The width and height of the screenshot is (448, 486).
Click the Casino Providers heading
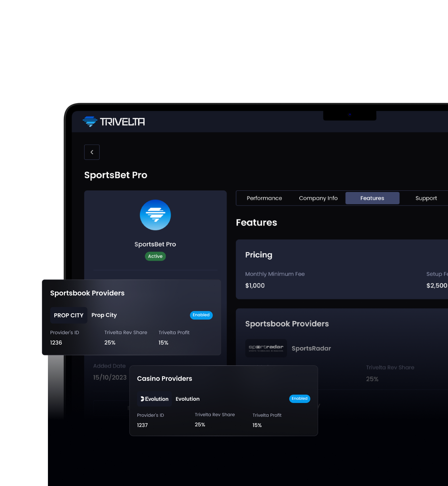(x=165, y=378)
